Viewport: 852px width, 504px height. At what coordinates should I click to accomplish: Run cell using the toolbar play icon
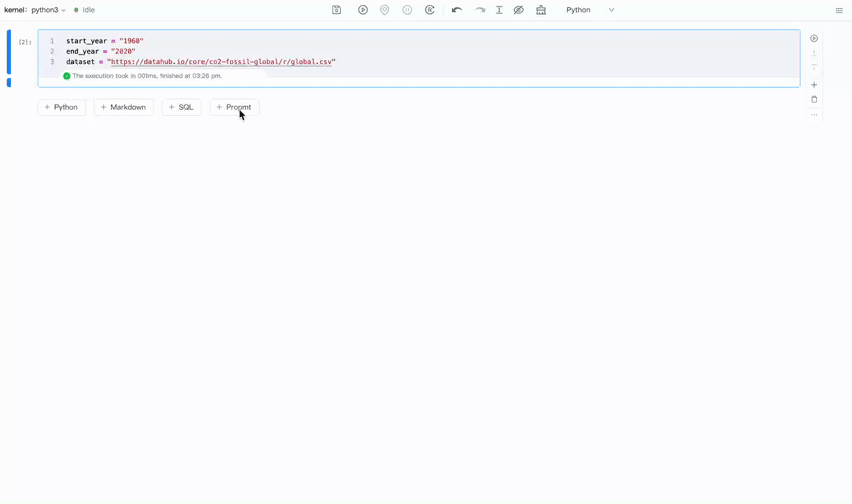363,10
